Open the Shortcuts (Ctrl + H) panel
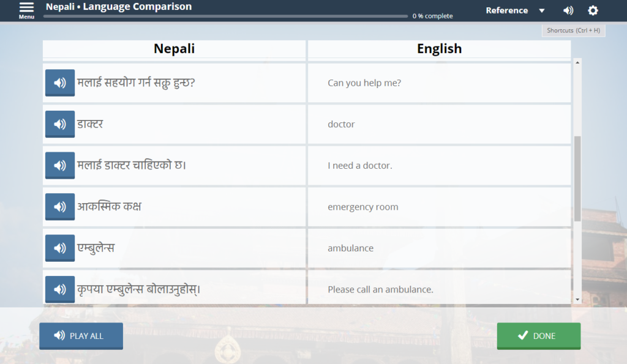Image resolution: width=627 pixels, height=364 pixels. point(573,31)
